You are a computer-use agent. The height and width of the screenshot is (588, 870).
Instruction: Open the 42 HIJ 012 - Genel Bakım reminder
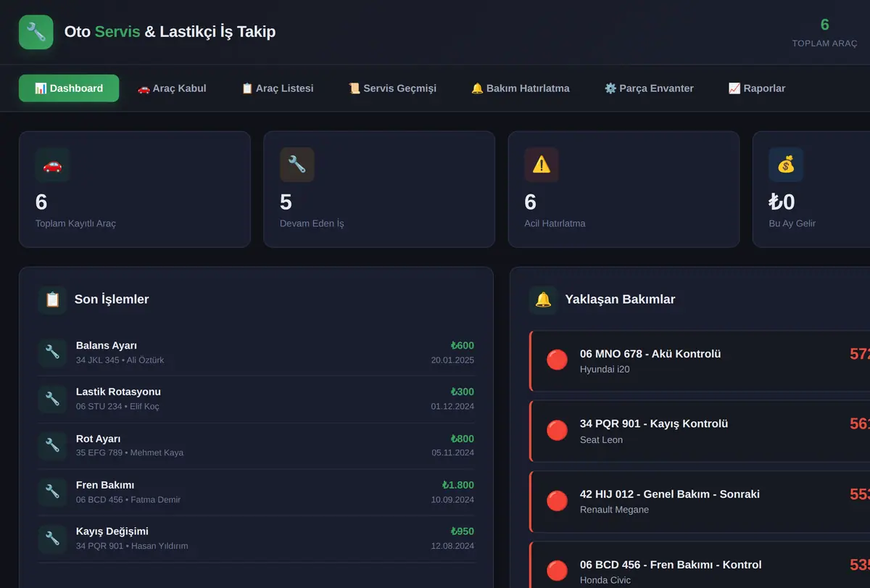point(700,502)
